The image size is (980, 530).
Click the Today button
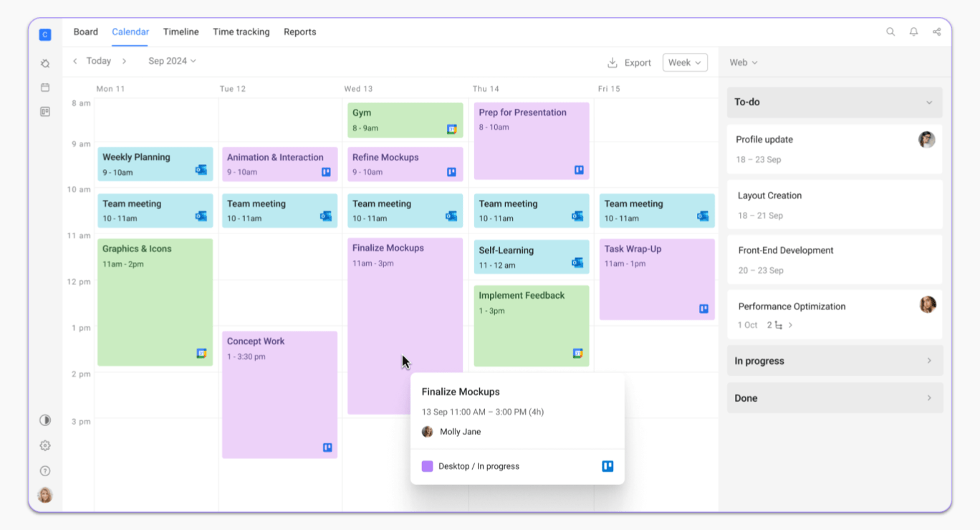coord(98,61)
